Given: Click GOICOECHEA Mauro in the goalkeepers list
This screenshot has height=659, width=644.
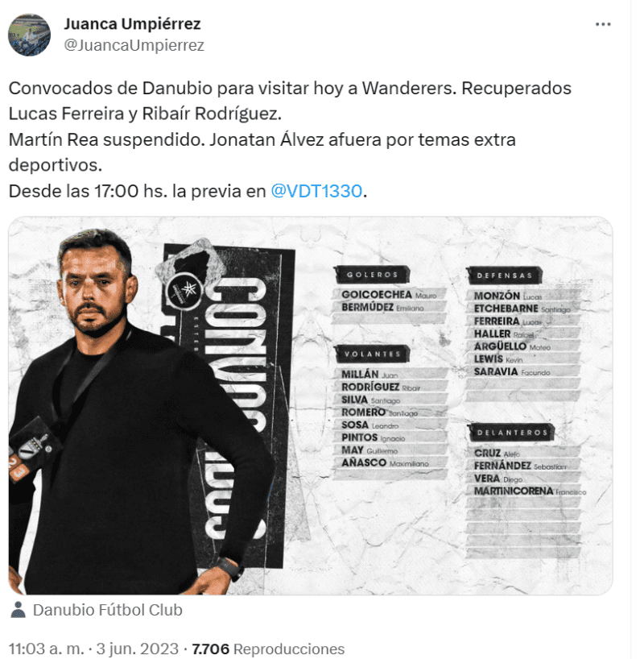Looking at the screenshot, I should tap(389, 295).
